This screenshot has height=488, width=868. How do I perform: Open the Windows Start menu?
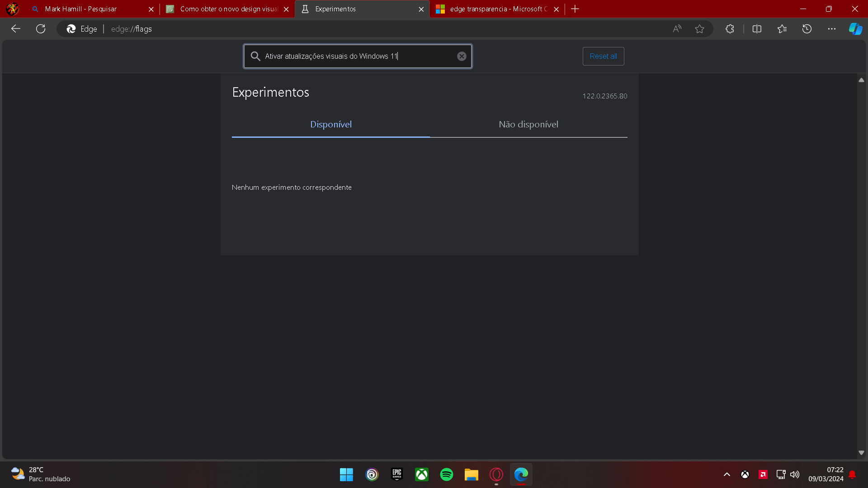(x=346, y=474)
